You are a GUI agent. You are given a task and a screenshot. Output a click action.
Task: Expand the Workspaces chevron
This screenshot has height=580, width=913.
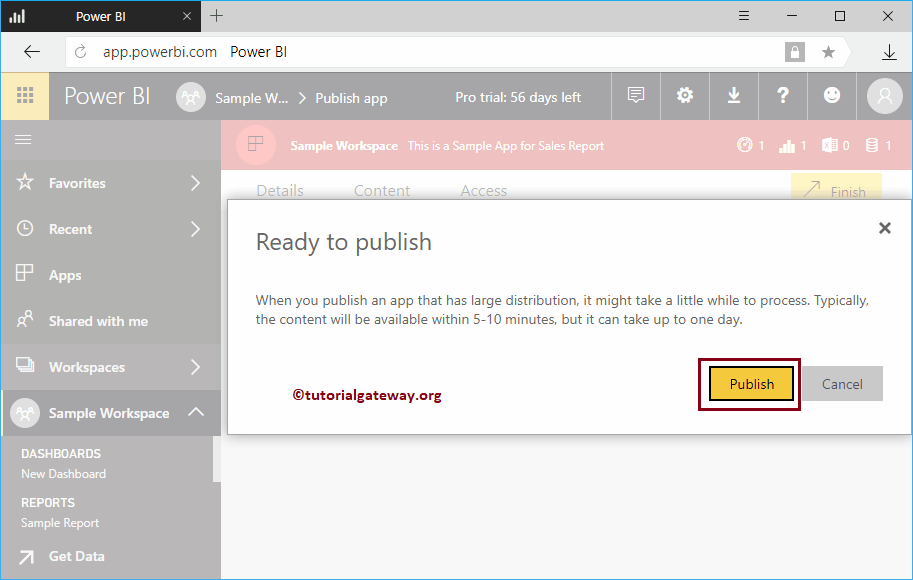pyautogui.click(x=196, y=367)
